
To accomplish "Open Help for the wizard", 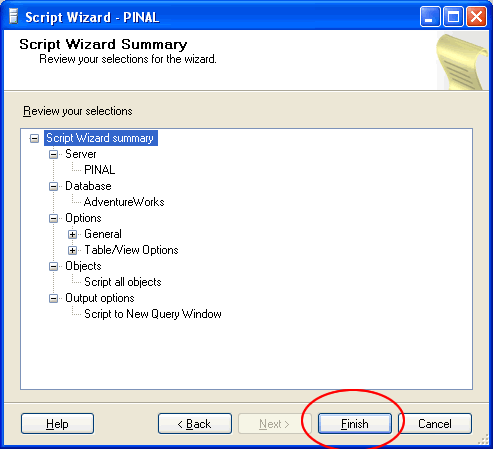I will (57, 424).
